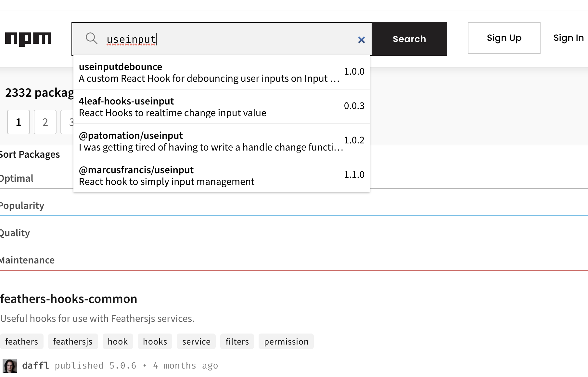Click the Sign Up button

tap(504, 38)
